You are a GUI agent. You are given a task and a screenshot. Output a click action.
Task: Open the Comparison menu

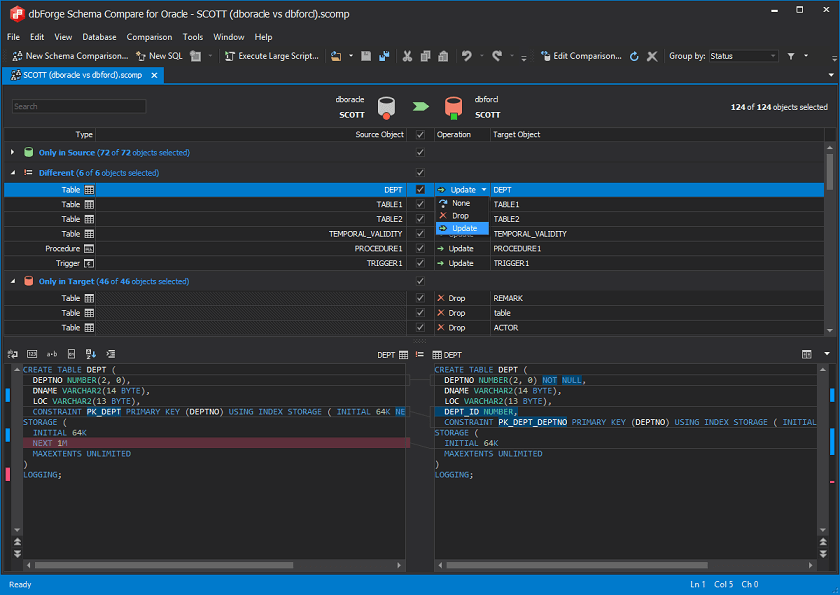[x=149, y=37]
